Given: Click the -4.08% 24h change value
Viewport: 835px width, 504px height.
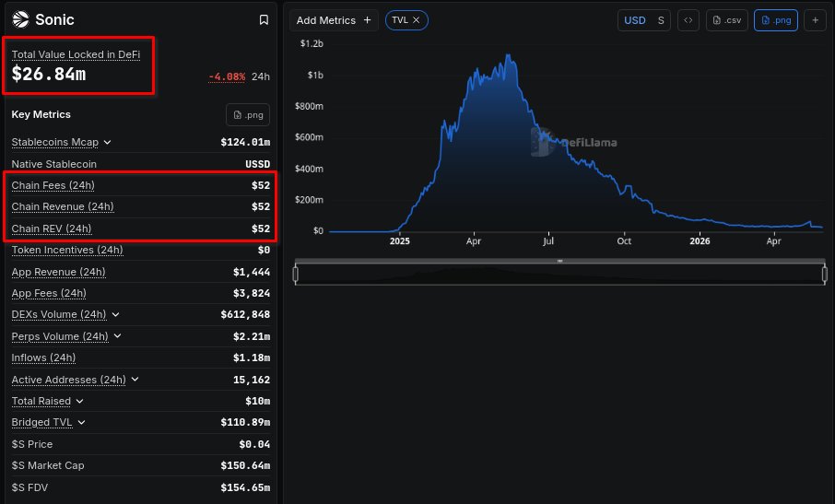Looking at the screenshot, I should click(227, 76).
